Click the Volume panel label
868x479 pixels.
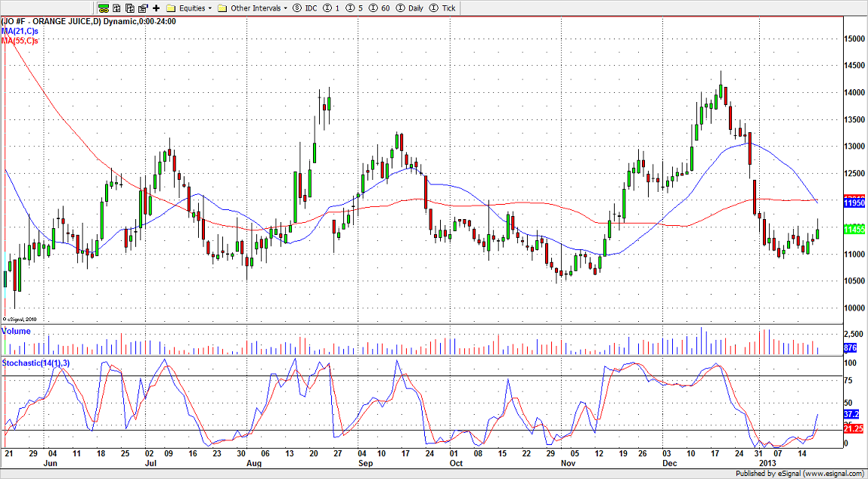[x=17, y=331]
